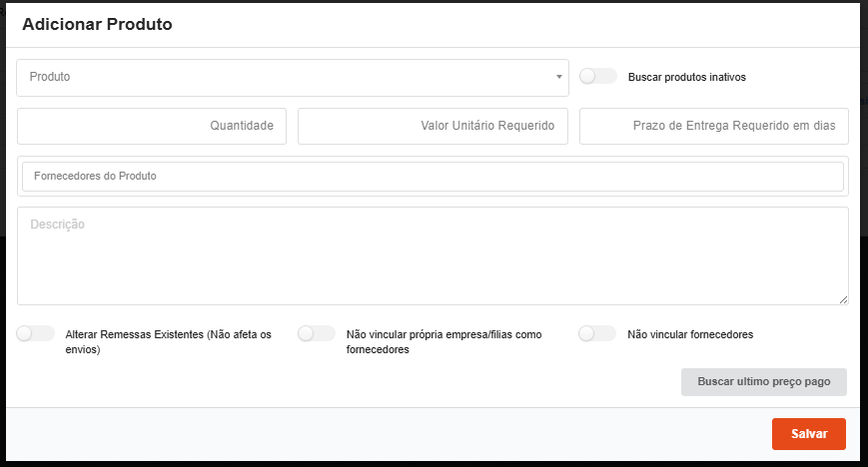
Task: Click the Fornecedores do Produto field
Action: pyautogui.click(x=433, y=177)
